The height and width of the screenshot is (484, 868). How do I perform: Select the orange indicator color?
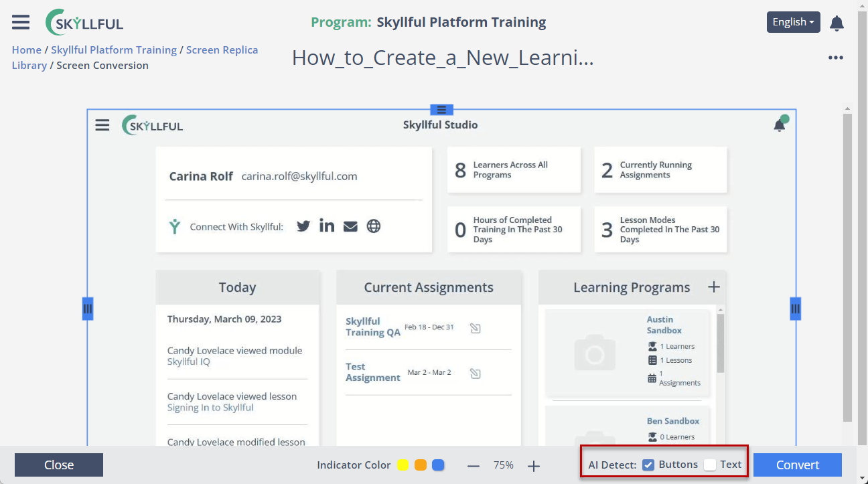tap(421, 465)
